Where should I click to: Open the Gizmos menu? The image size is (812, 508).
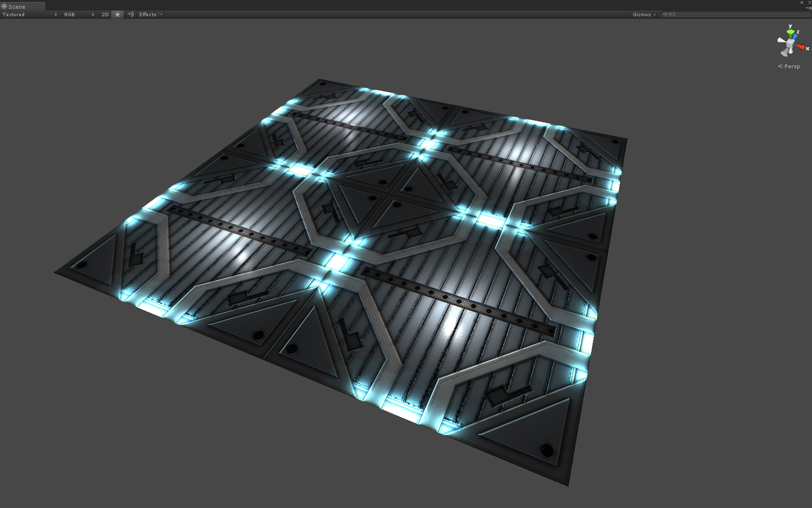click(643, 14)
